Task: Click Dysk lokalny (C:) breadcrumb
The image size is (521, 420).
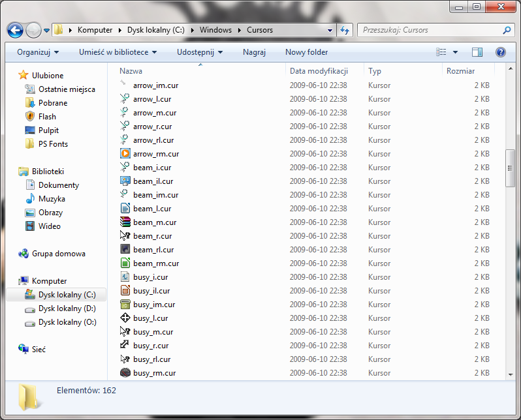Action: (156, 30)
